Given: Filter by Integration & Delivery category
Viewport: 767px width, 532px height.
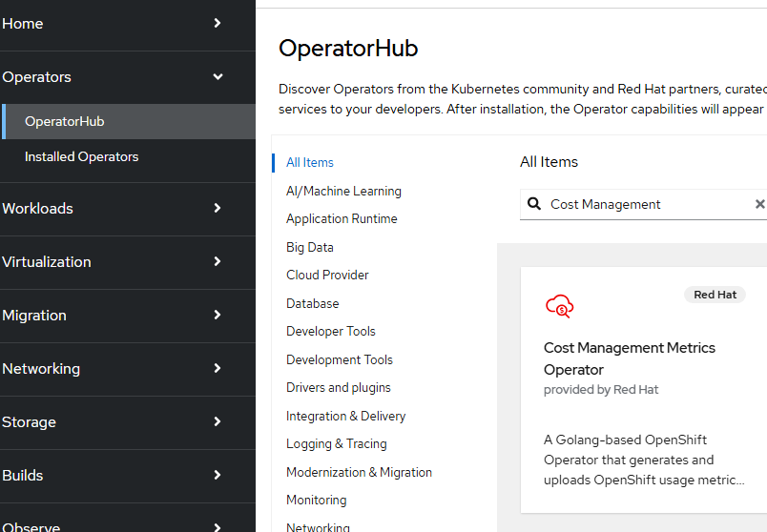Looking at the screenshot, I should pyautogui.click(x=346, y=416).
